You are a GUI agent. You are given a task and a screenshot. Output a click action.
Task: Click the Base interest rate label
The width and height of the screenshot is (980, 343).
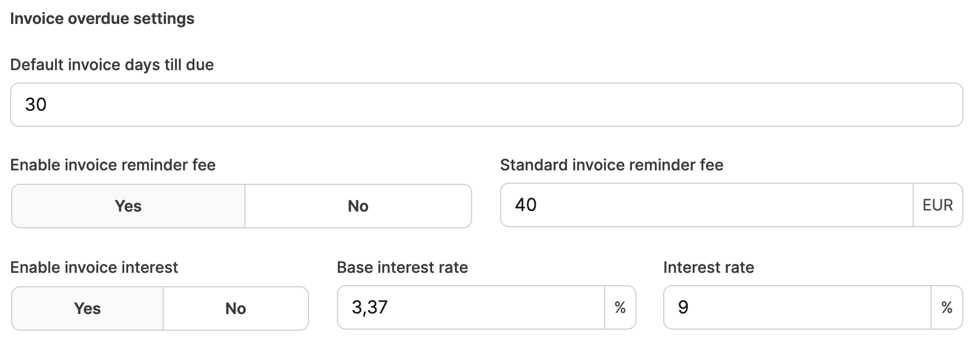tap(402, 268)
